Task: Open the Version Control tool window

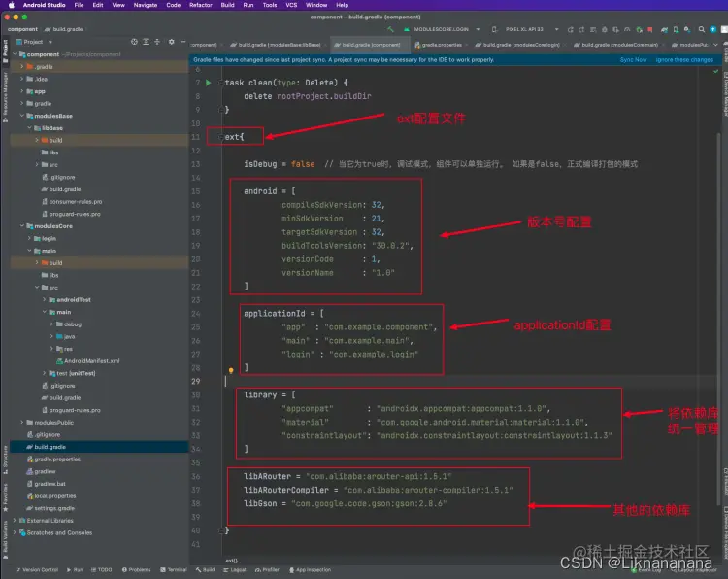Action: pyautogui.click(x=37, y=569)
